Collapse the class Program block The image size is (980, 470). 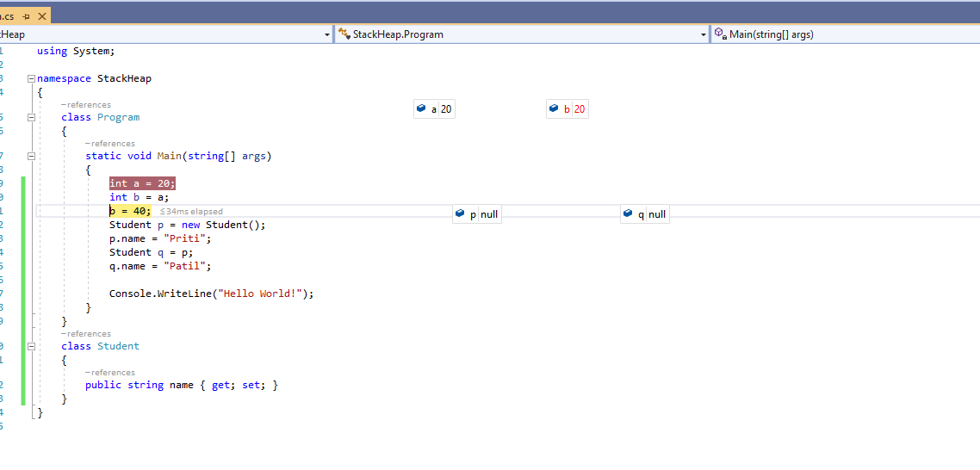coord(31,117)
